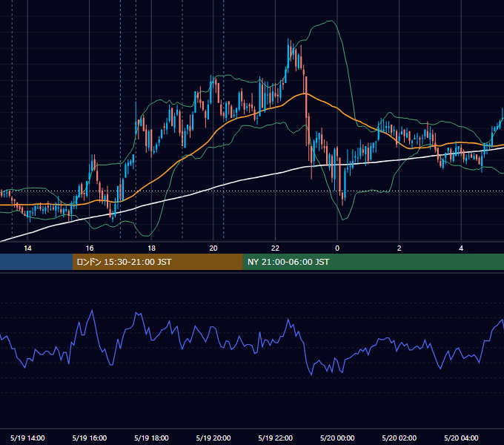Image resolution: width=504 pixels, height=445 pixels.
Task: Click the hour label 2 on price chart axis
Action: [x=399, y=248]
